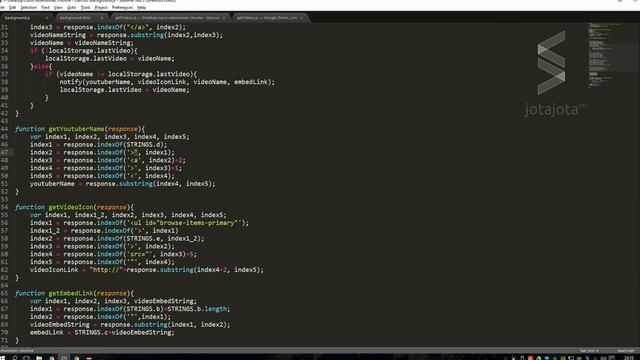Click 'videoNameString' on line 32
Viewport: 640px width, 360px height.
(x=58, y=35)
